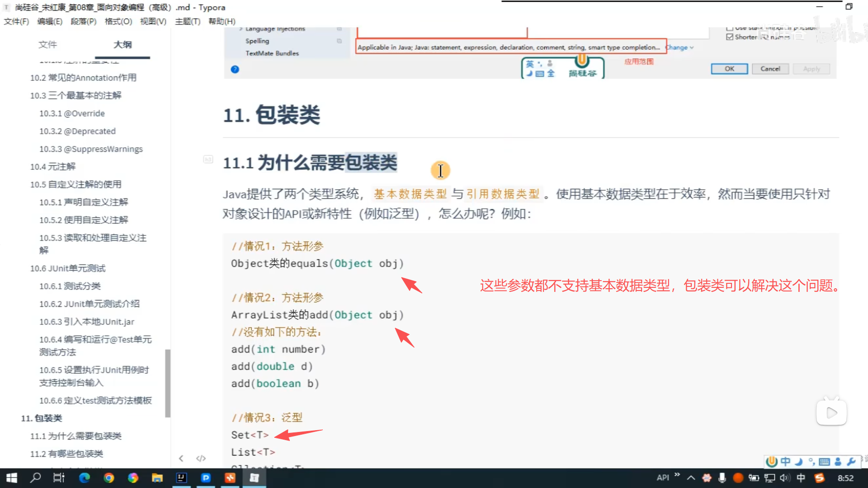The width and height of the screenshot is (868, 488).
Task: Collapse sidebar with left chevron
Action: (x=181, y=458)
